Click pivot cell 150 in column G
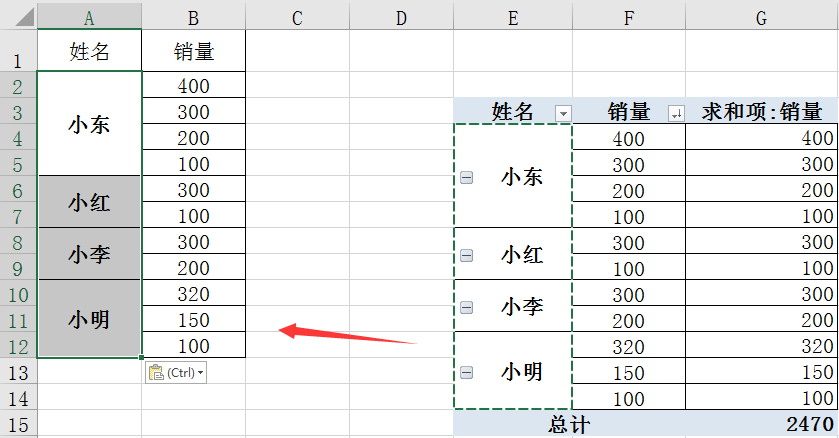The image size is (839, 438). tap(762, 371)
